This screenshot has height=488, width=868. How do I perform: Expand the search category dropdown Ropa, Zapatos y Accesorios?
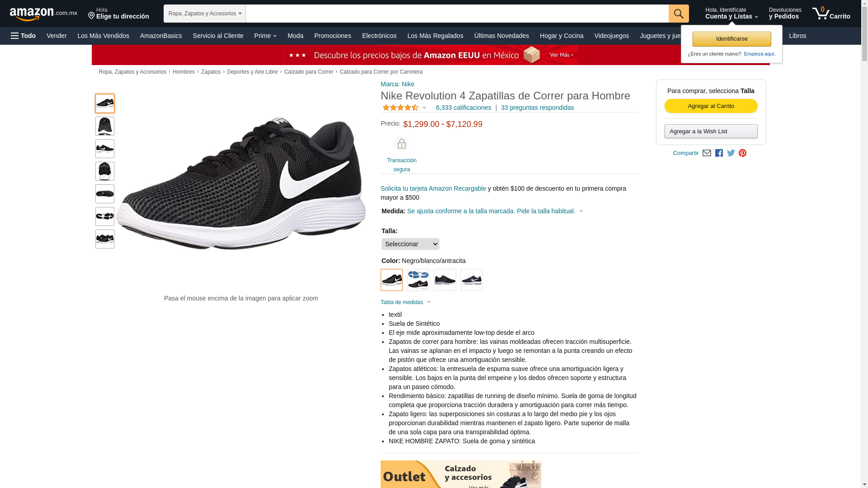click(205, 14)
